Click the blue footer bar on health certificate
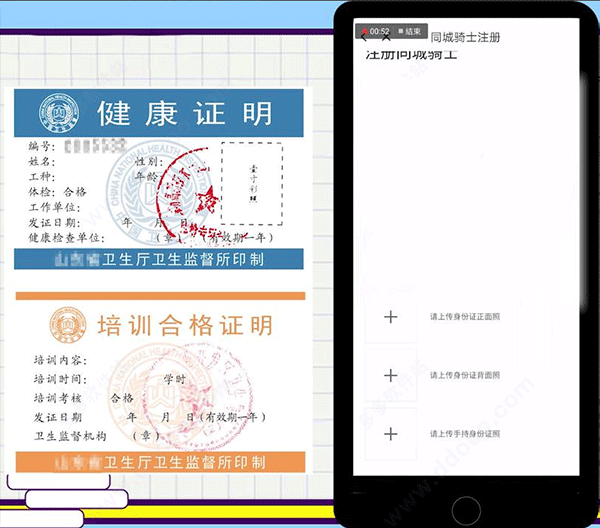This screenshot has height=528, width=600. 160,260
